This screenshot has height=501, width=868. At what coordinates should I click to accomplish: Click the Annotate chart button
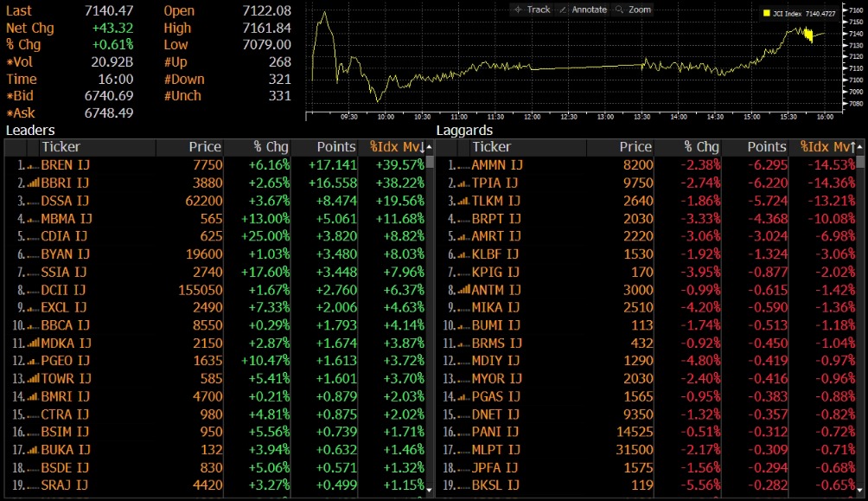coord(584,10)
